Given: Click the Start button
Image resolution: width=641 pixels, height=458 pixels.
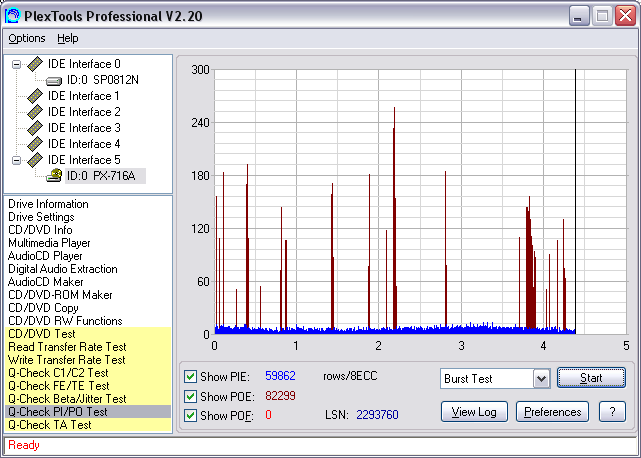Looking at the screenshot, I should point(591,378).
